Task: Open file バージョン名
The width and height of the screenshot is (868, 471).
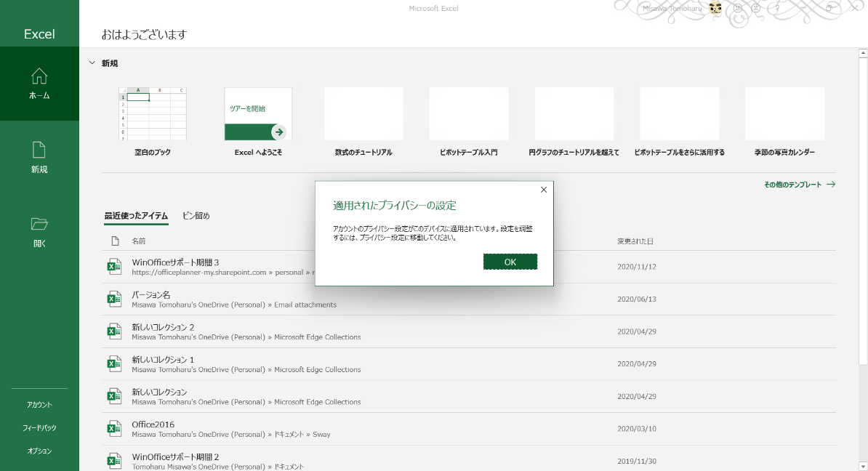Action: point(151,295)
